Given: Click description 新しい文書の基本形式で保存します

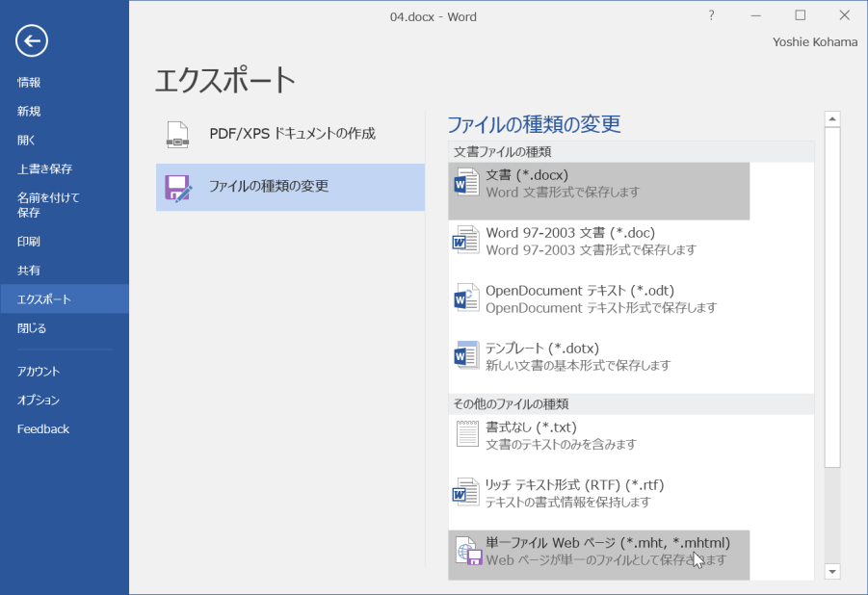Looking at the screenshot, I should click(x=578, y=365).
